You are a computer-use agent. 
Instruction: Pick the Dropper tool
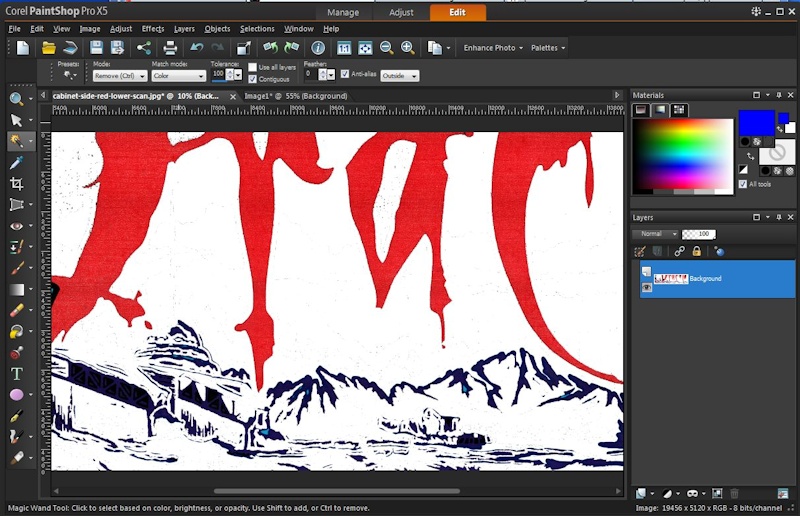(x=16, y=162)
